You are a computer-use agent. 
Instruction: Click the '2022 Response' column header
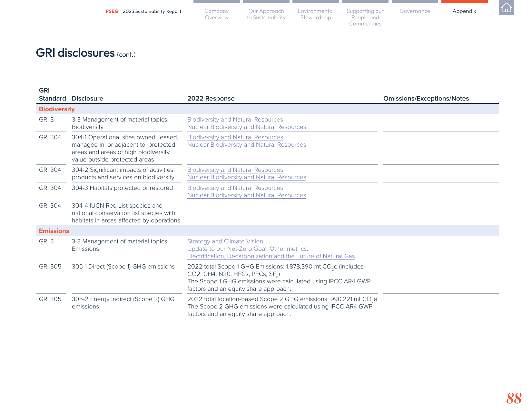(x=211, y=99)
